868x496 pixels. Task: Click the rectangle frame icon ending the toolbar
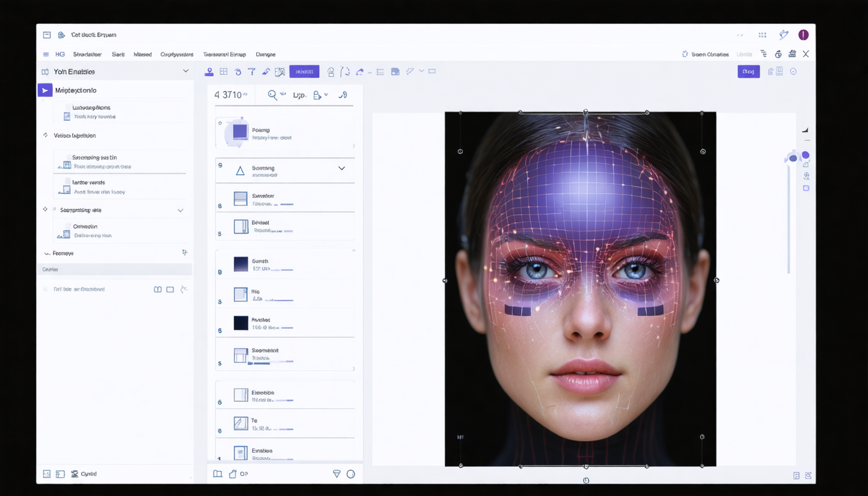point(432,71)
